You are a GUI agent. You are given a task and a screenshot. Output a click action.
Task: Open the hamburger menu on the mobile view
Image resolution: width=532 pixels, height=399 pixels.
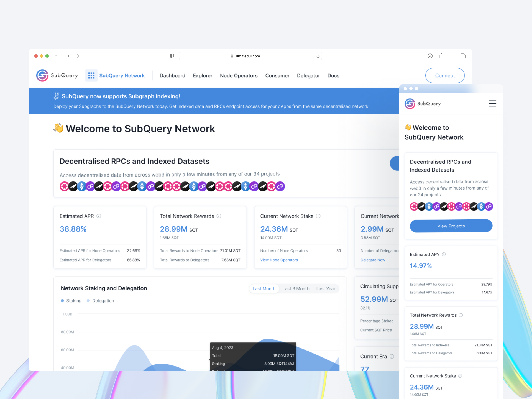click(x=492, y=103)
